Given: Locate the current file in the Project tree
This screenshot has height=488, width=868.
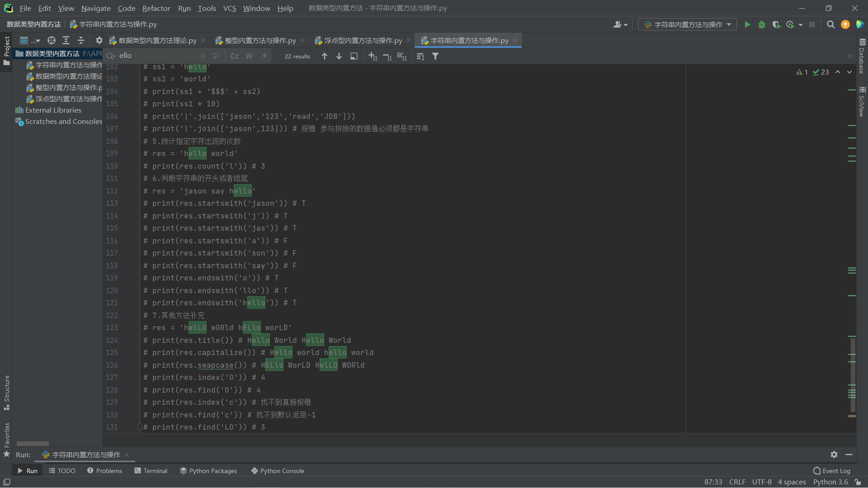Looking at the screenshot, I should [52, 40].
